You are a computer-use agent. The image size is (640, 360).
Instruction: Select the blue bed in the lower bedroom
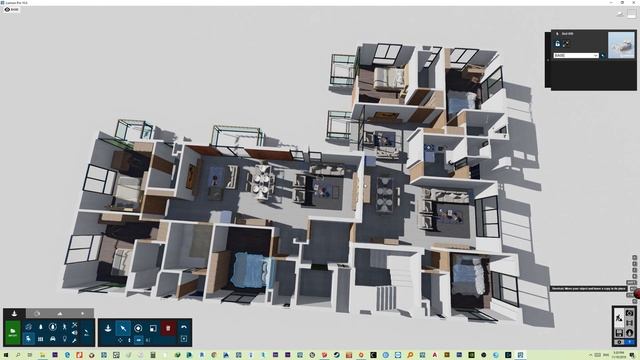pyautogui.click(x=251, y=269)
